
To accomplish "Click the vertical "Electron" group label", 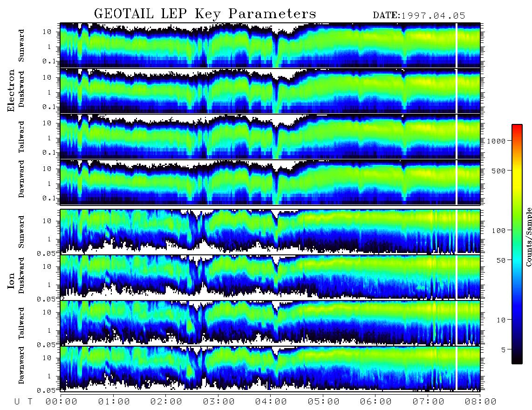I will tap(11, 90).
